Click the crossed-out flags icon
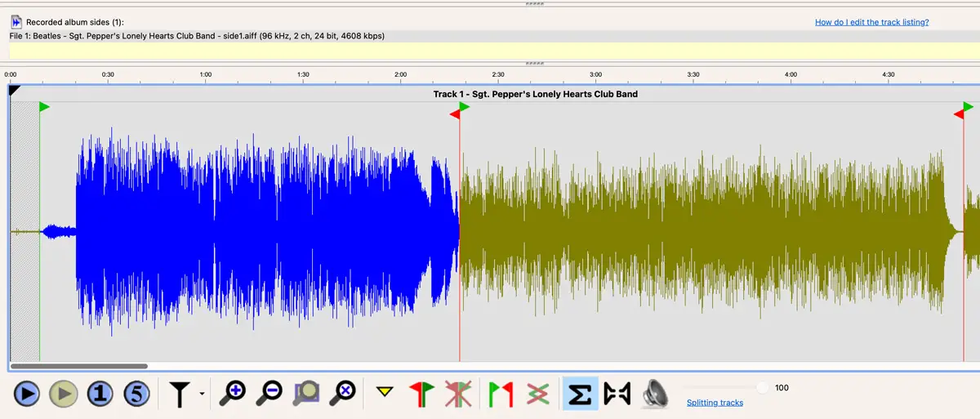Image resolution: width=980 pixels, height=419 pixels. (458, 394)
